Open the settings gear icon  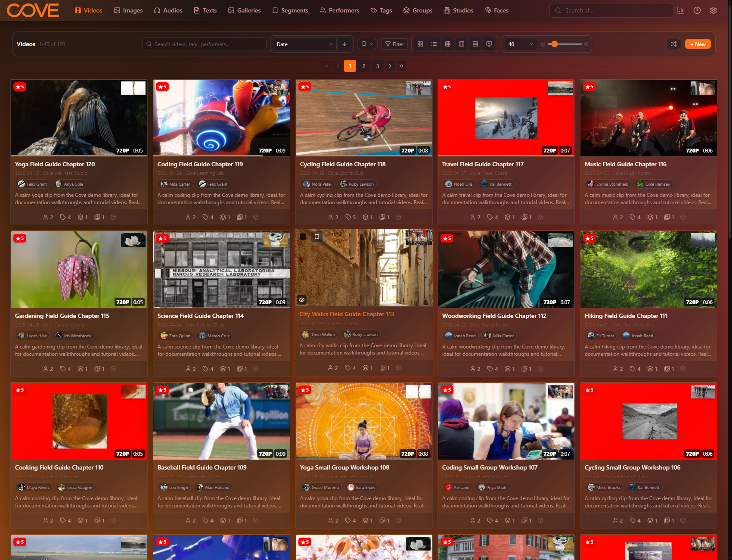(713, 10)
